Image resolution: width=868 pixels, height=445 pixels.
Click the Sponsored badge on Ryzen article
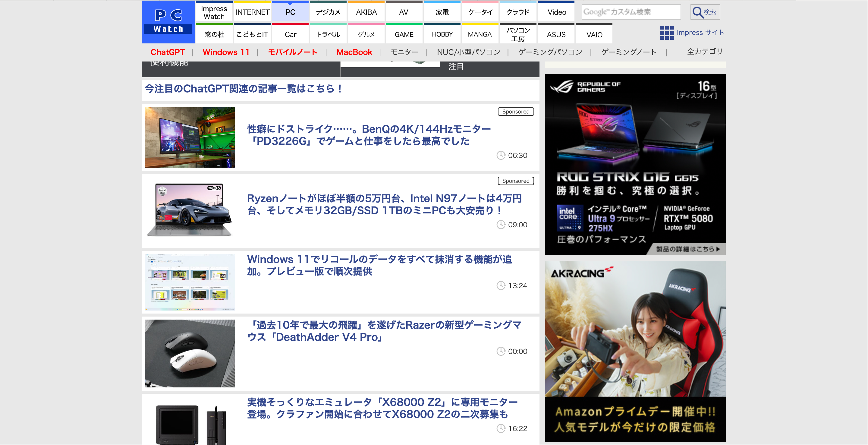(x=516, y=181)
